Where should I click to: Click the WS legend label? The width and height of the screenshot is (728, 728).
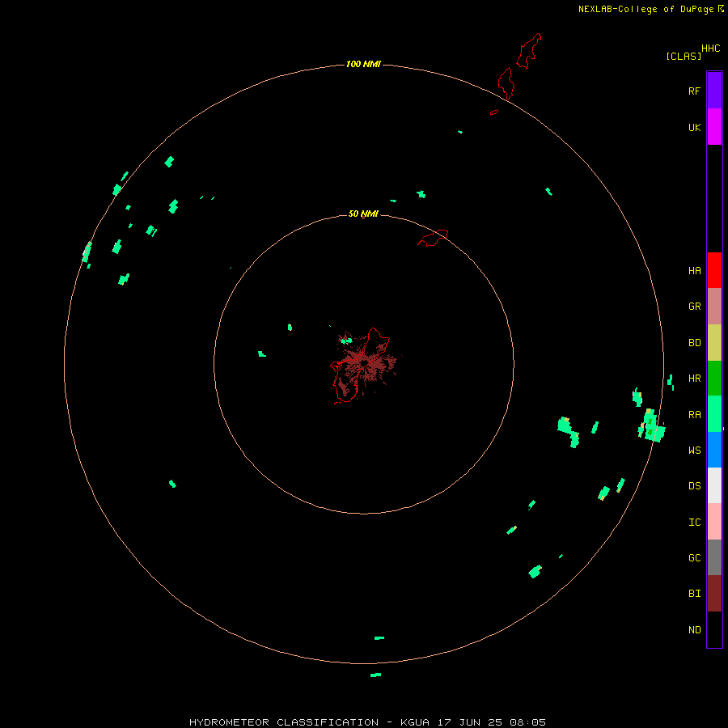[694, 450]
